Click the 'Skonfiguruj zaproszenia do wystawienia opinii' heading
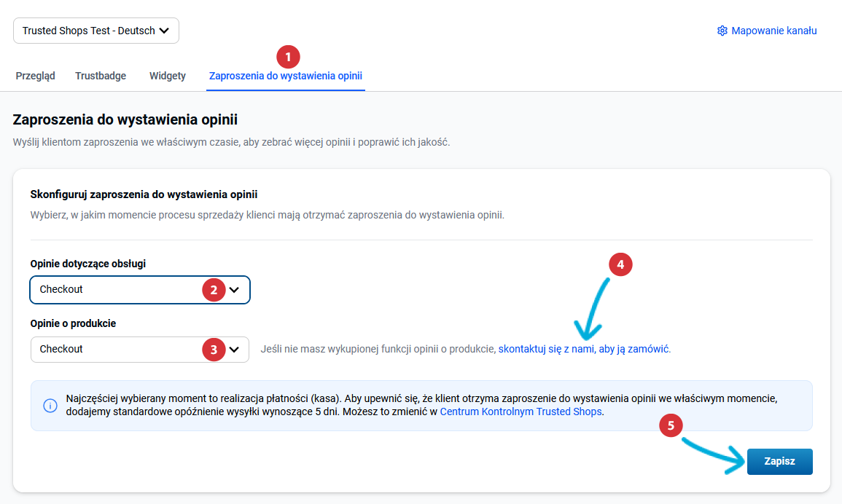This screenshot has width=842, height=504. pos(144,194)
